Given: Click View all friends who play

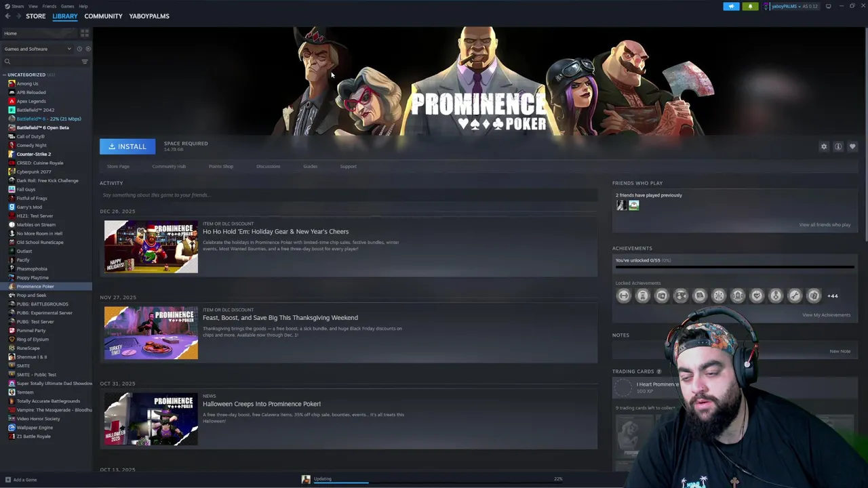Looking at the screenshot, I should 825,225.
